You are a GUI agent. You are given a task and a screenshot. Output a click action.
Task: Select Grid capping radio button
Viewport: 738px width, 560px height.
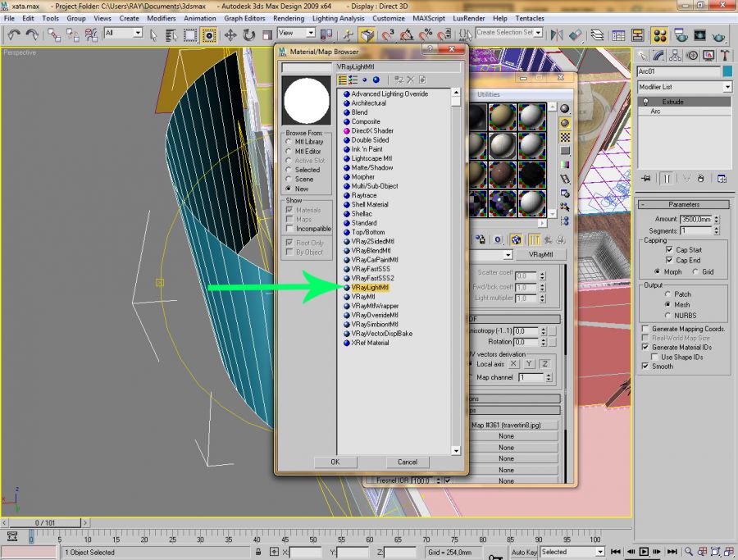[x=695, y=271]
